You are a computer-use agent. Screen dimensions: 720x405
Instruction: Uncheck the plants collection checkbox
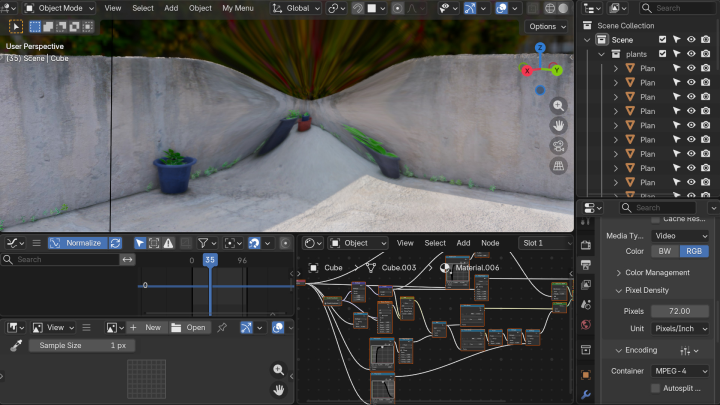pos(662,54)
